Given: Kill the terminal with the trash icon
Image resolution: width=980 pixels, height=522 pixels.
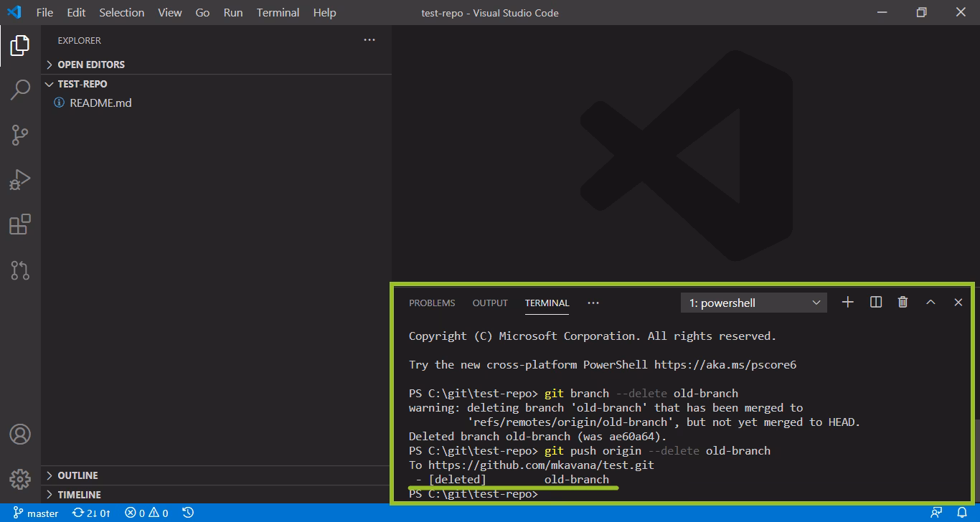Looking at the screenshot, I should (903, 303).
